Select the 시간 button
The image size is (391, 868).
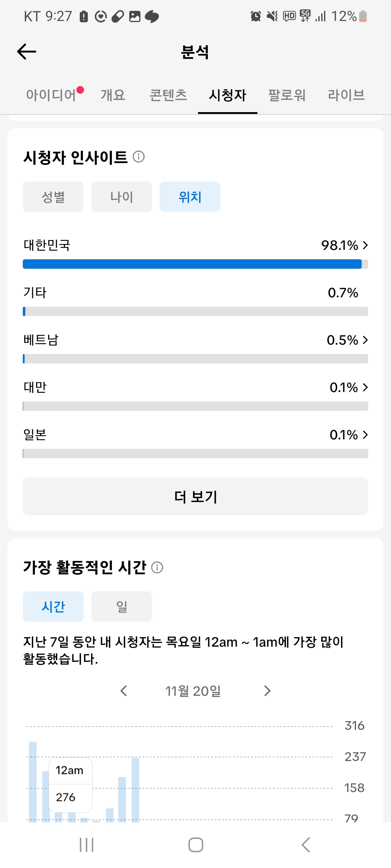tap(53, 607)
